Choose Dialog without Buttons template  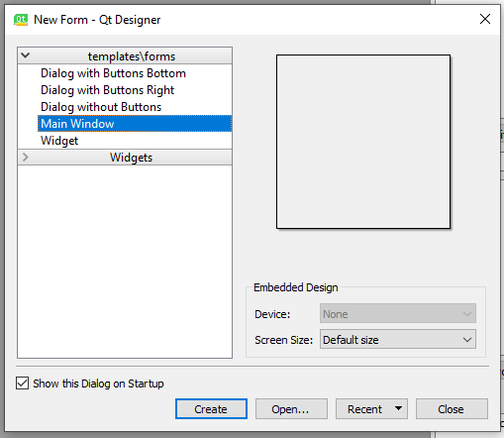[101, 107]
